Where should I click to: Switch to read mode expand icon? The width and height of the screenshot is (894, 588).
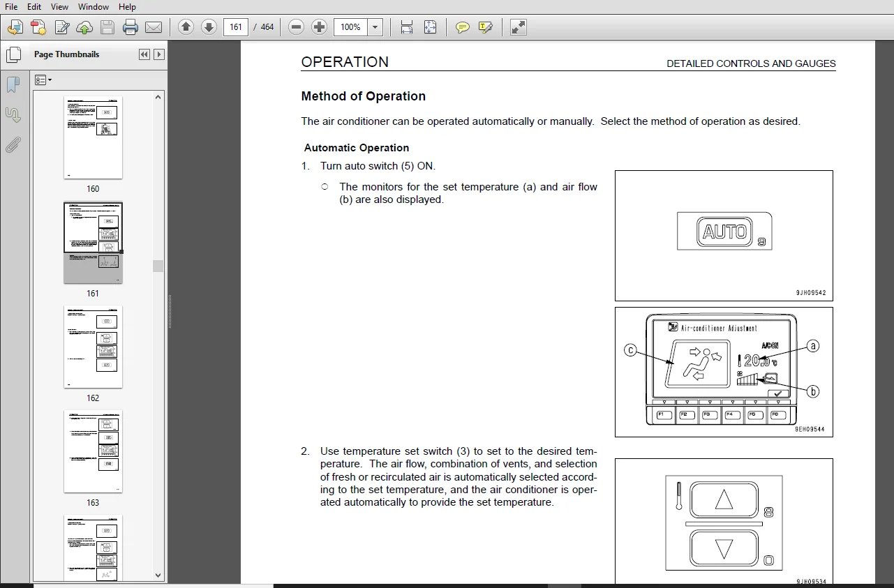pyautogui.click(x=518, y=27)
